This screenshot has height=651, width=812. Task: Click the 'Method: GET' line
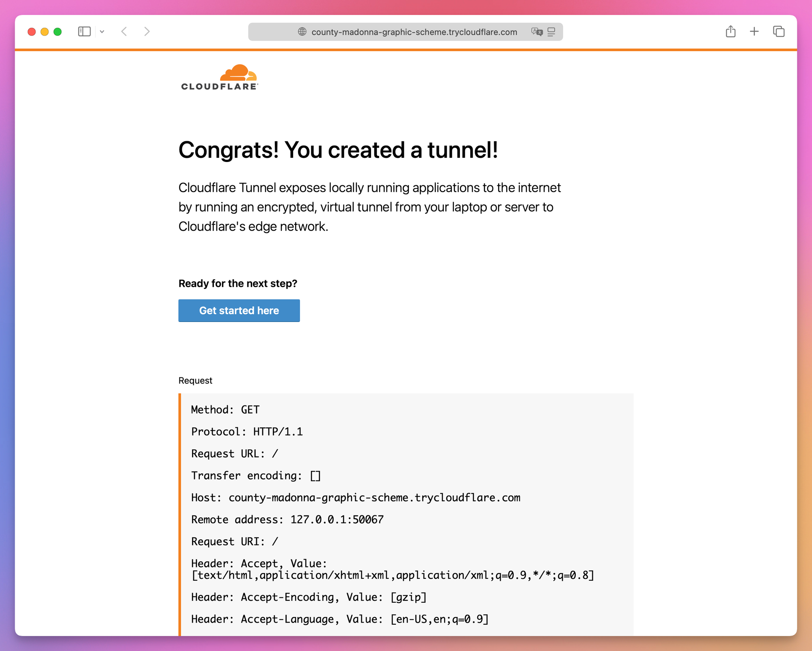click(x=225, y=410)
